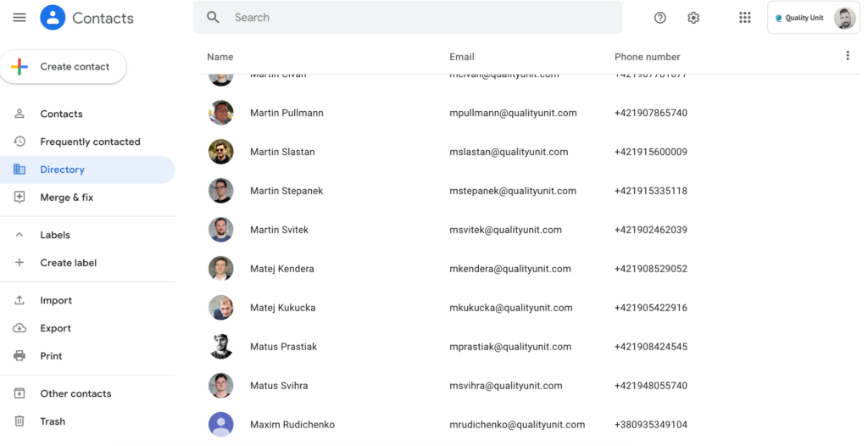Open the hamburger main menu
The image size is (868, 446).
pos(19,18)
